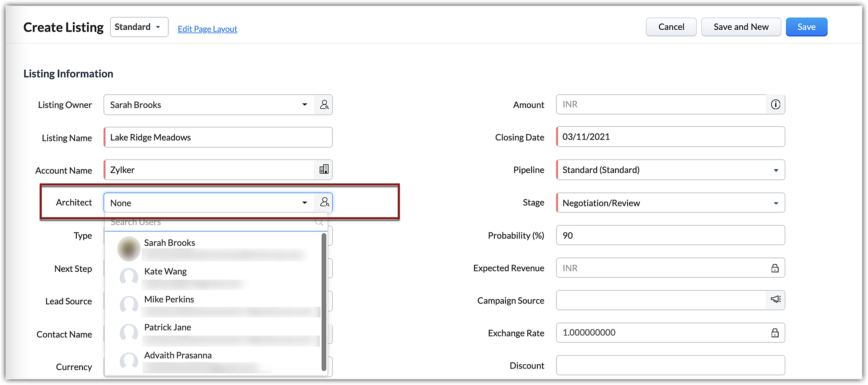Open the Standard layout dropdown
Viewport: 868px width, 385px height.
[x=139, y=27]
